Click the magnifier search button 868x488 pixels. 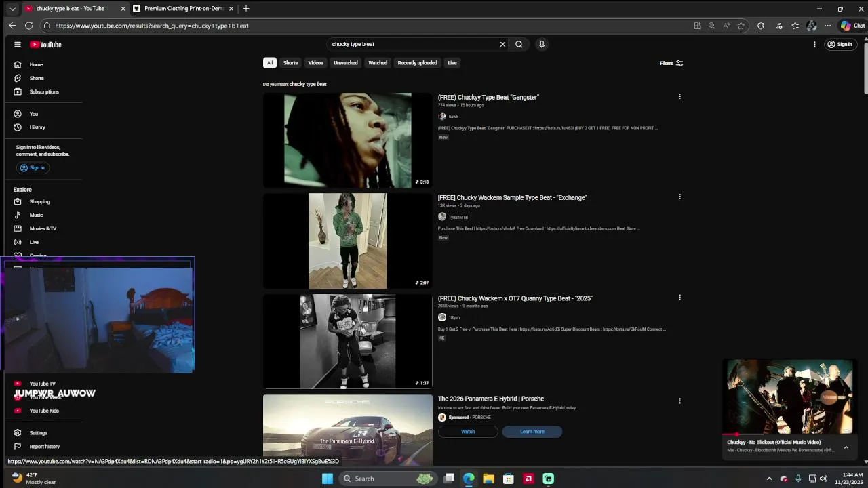point(519,44)
